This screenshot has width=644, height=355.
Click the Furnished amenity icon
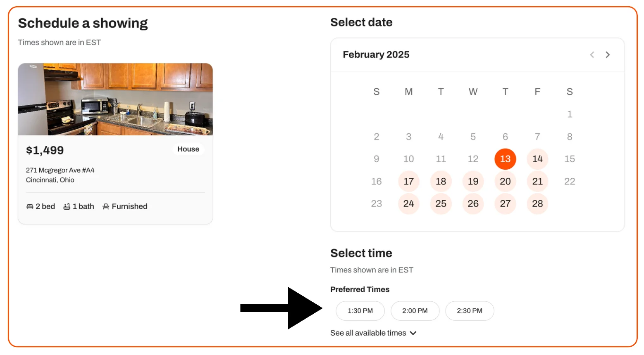[106, 206]
